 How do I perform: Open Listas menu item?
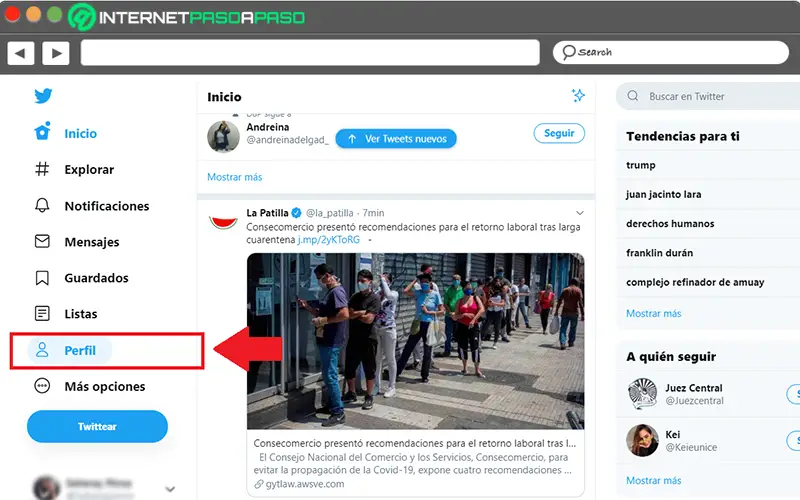[x=81, y=314]
